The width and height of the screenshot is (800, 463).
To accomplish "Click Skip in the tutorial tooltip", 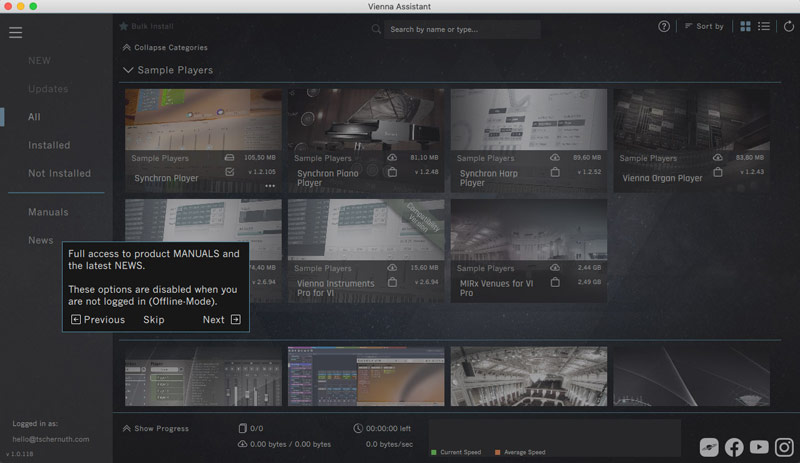I will click(153, 320).
